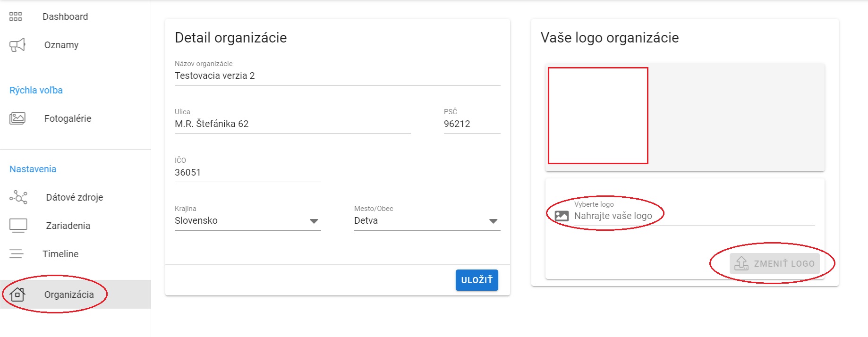Screen dimensions: 868x337
Task: Focus the Ulica address field
Action: point(292,124)
